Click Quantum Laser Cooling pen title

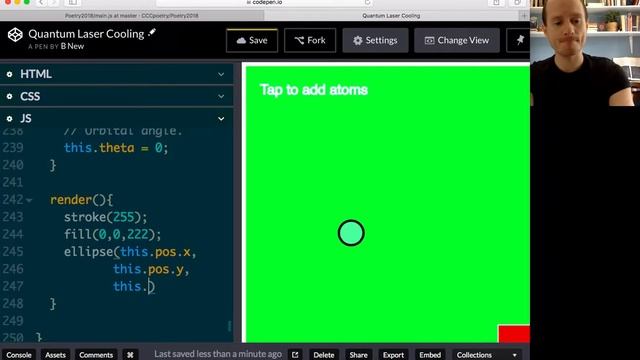(x=86, y=34)
